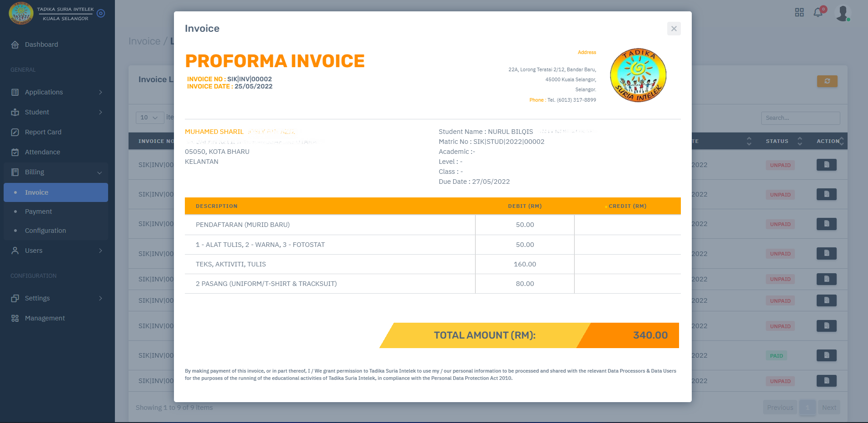Click the orange refresh button
The image size is (868, 423).
coord(827,81)
